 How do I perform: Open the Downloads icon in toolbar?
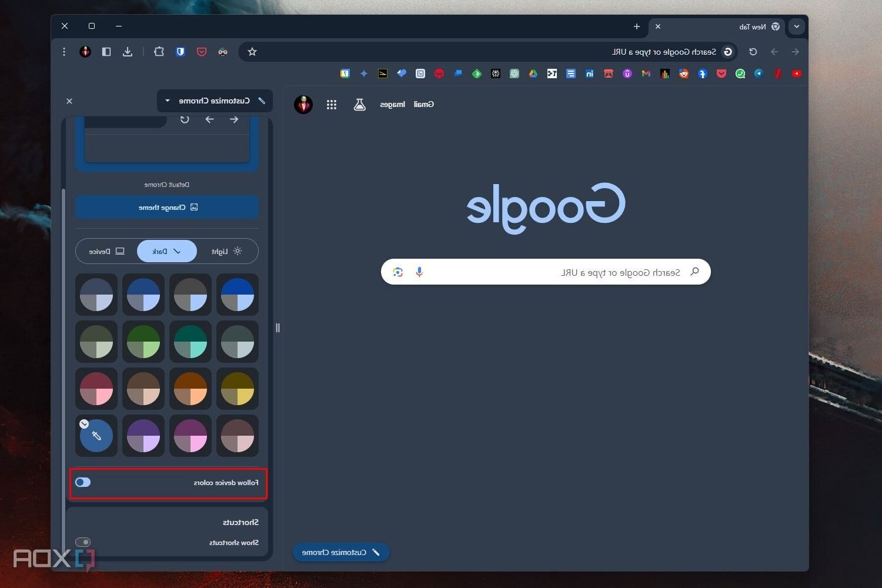pyautogui.click(x=128, y=52)
